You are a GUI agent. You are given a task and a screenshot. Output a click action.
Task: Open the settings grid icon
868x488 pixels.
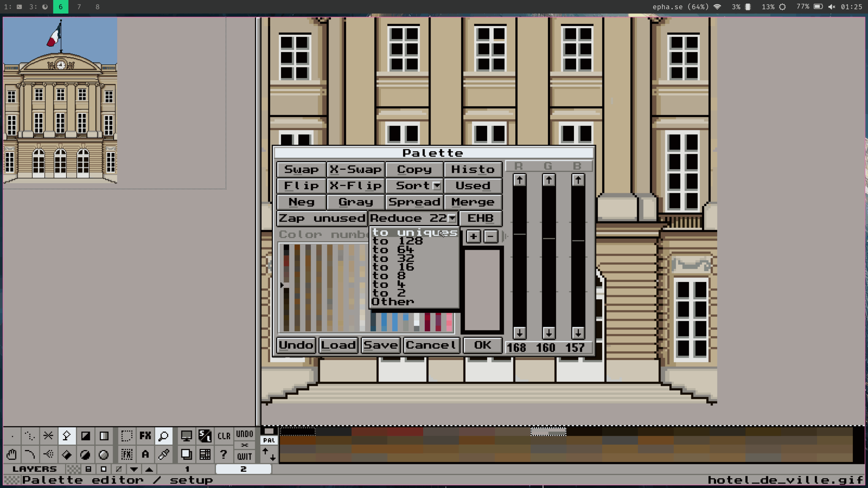tap(205, 454)
